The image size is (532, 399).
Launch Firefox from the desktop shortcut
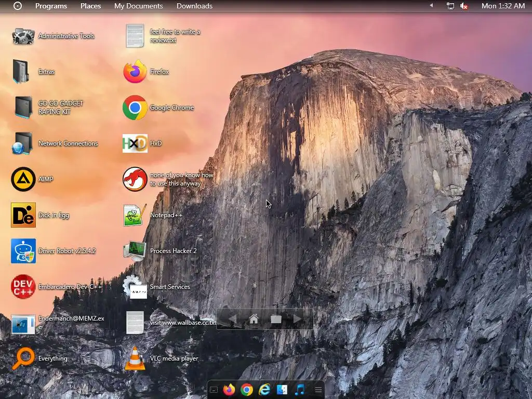(135, 72)
